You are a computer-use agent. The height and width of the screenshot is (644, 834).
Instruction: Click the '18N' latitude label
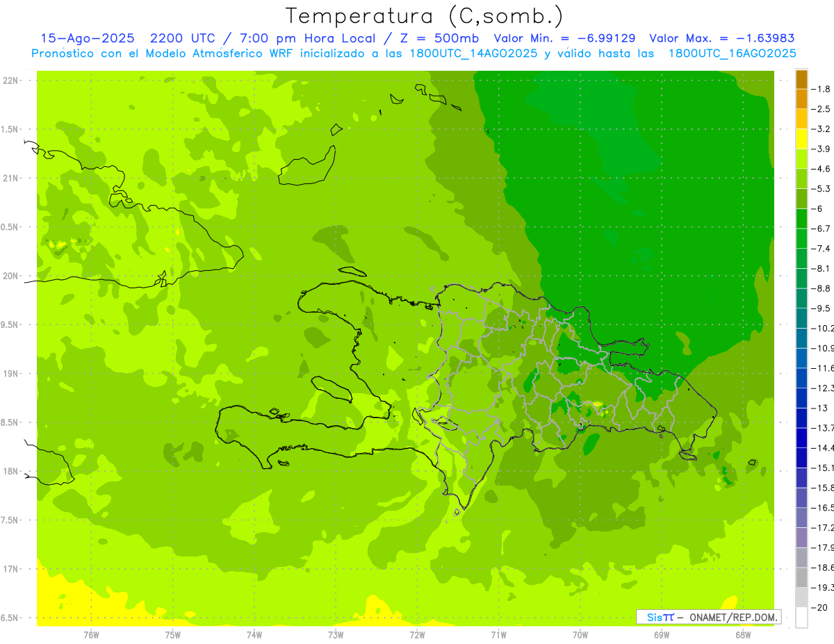10,472
